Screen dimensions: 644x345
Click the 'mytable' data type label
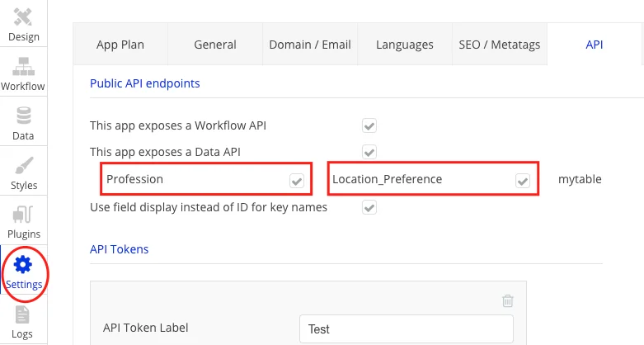(x=580, y=179)
